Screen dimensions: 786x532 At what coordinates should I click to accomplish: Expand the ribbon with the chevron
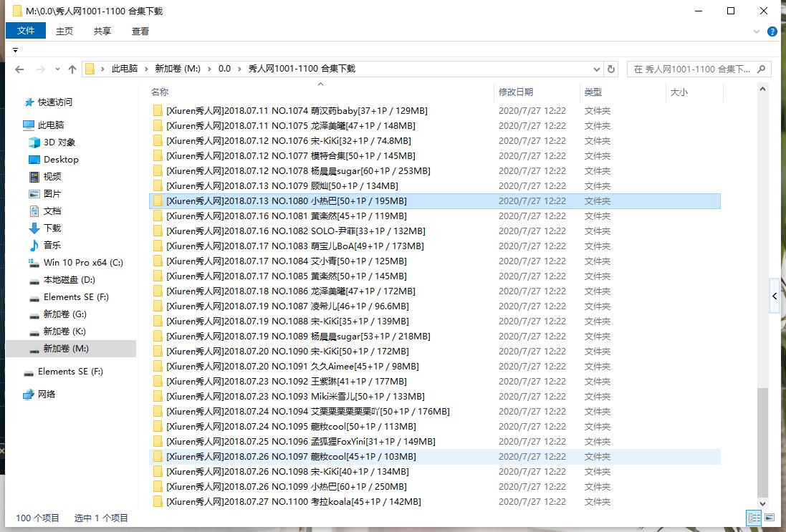point(756,32)
